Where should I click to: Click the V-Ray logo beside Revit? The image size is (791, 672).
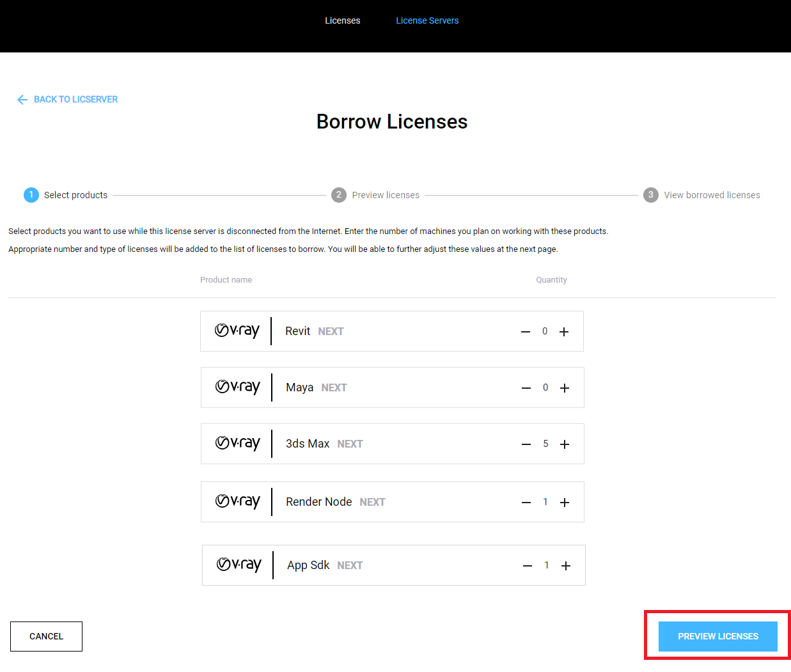237,331
